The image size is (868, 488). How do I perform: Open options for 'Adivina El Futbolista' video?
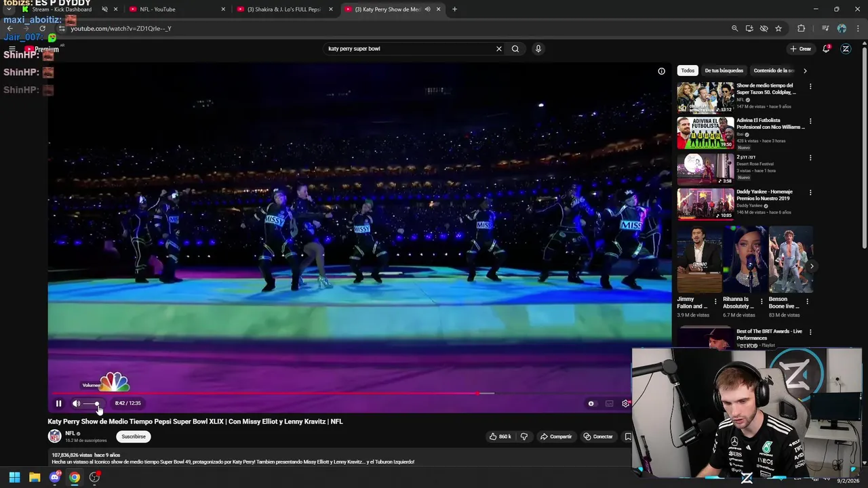810,121
